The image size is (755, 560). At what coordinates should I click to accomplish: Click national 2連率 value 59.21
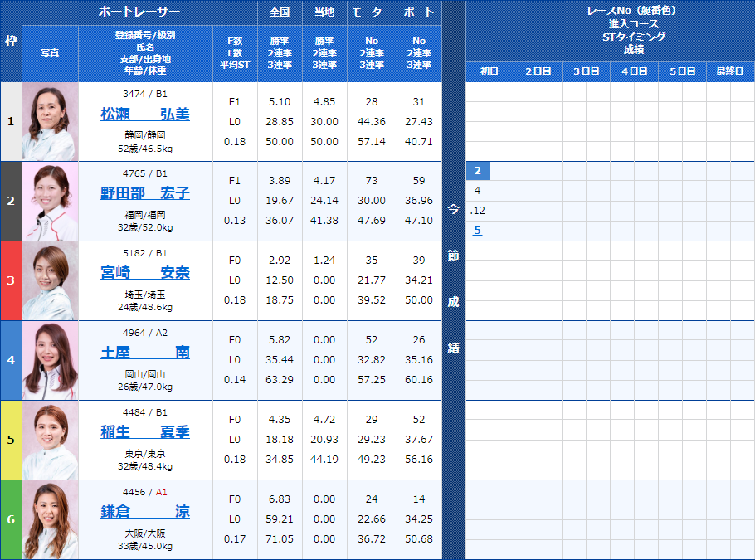coord(280,519)
